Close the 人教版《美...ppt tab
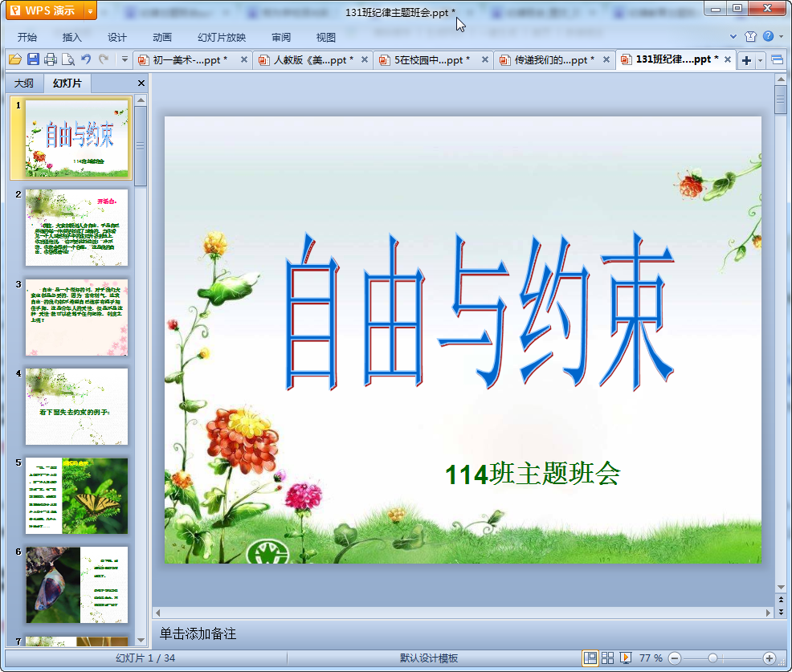This screenshot has width=792, height=672. (365, 59)
